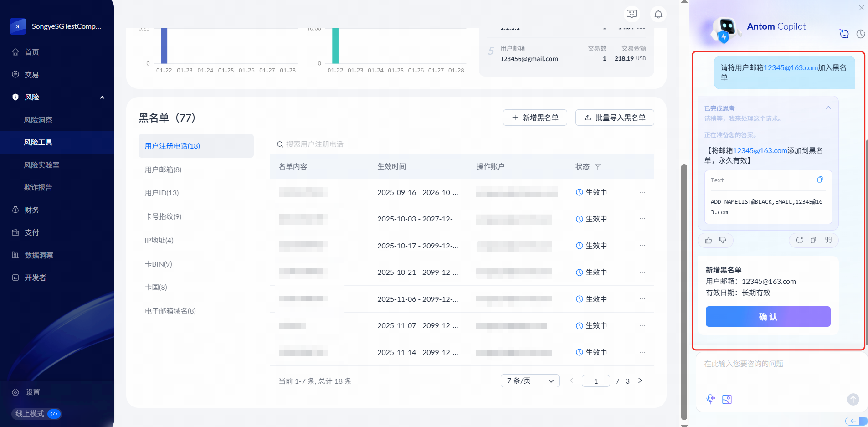
Task: Click the 确认 button to add blacklist
Action: point(768,316)
